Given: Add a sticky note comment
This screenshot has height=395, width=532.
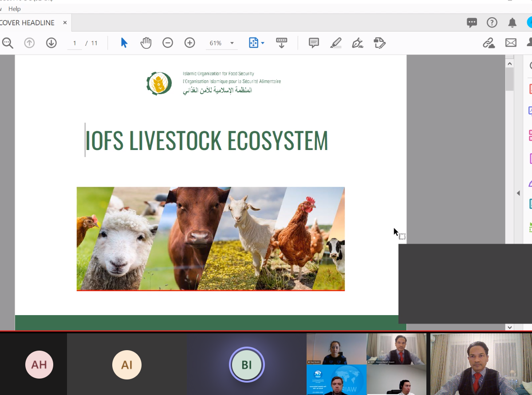Looking at the screenshot, I should (314, 43).
